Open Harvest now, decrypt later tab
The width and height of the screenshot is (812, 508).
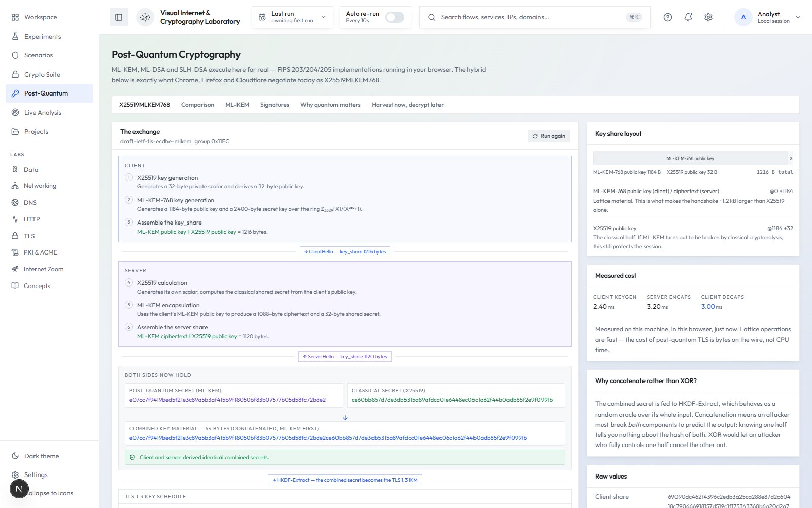coord(408,105)
